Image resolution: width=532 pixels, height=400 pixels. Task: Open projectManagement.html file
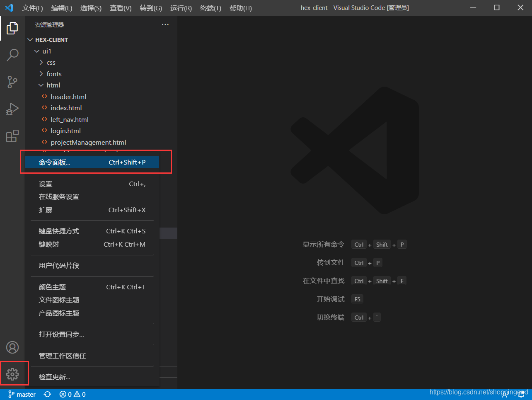[102, 142]
